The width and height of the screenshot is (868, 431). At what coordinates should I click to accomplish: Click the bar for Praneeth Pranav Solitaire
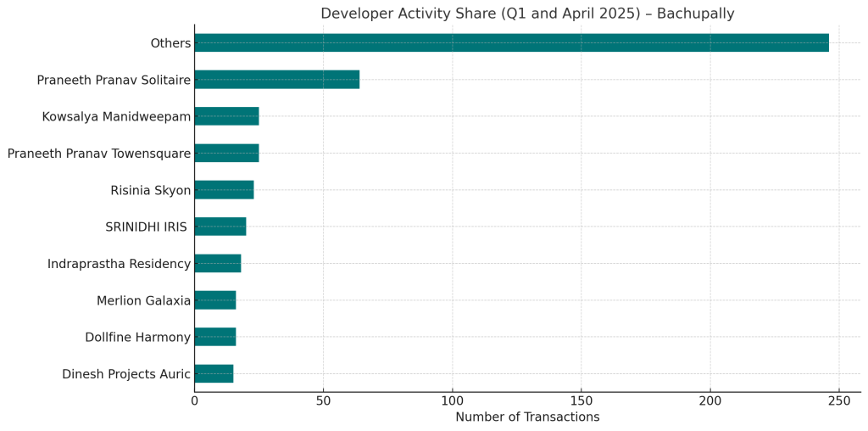click(x=277, y=80)
